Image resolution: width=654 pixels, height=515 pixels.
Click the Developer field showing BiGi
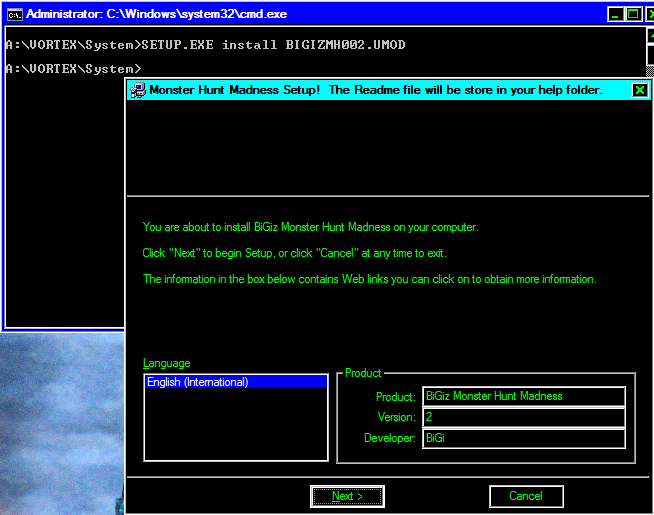(524, 438)
